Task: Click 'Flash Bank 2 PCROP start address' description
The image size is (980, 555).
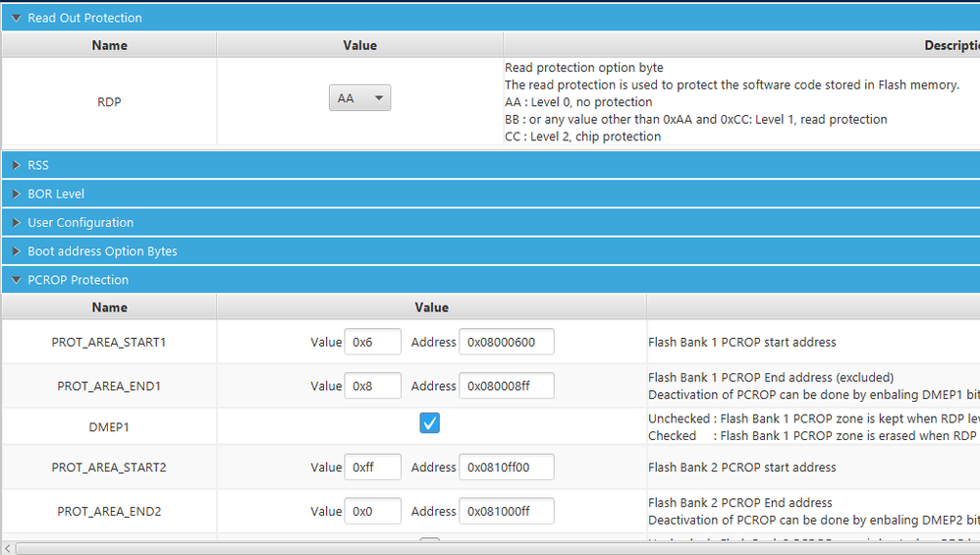Action: click(x=742, y=467)
